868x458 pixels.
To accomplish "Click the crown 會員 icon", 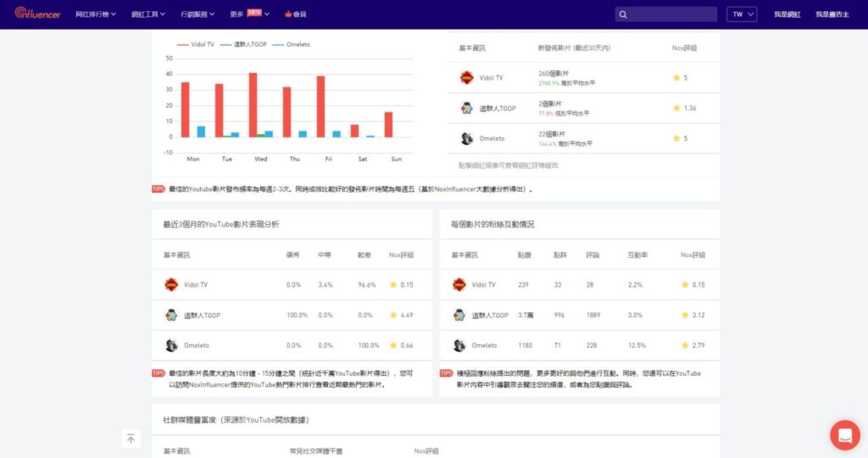I will pyautogui.click(x=289, y=14).
